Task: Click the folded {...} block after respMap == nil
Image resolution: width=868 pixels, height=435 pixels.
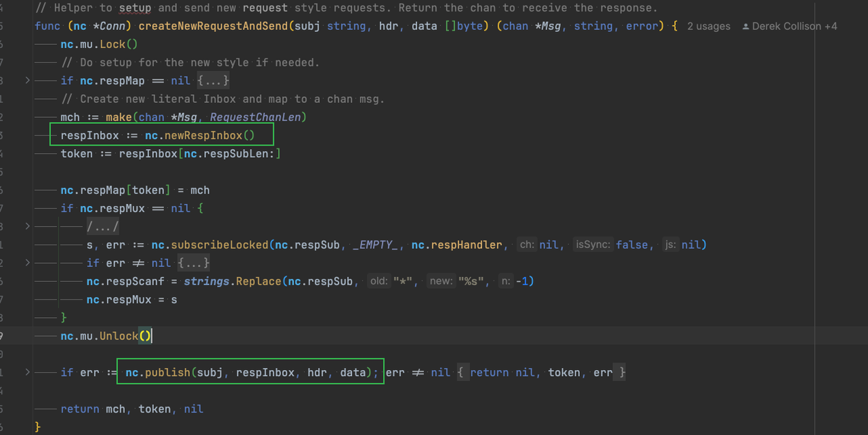Action: coord(214,81)
